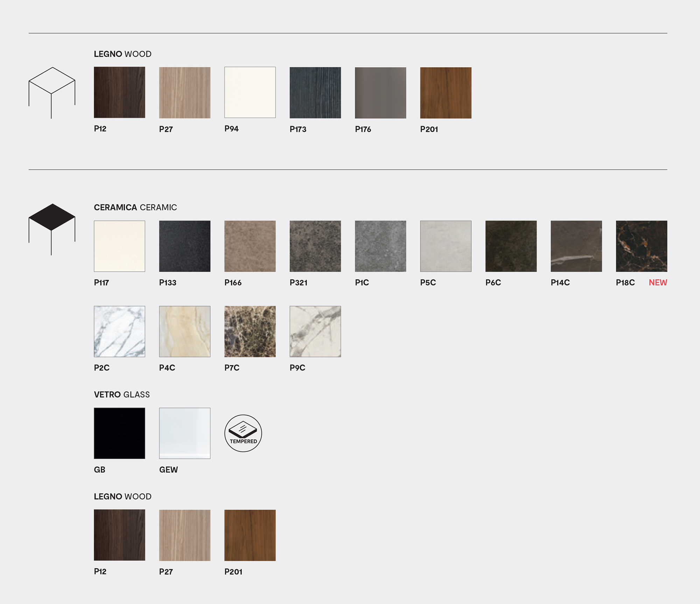700x604 pixels.
Task: Click the outlined table frame icon
Action: click(52, 92)
